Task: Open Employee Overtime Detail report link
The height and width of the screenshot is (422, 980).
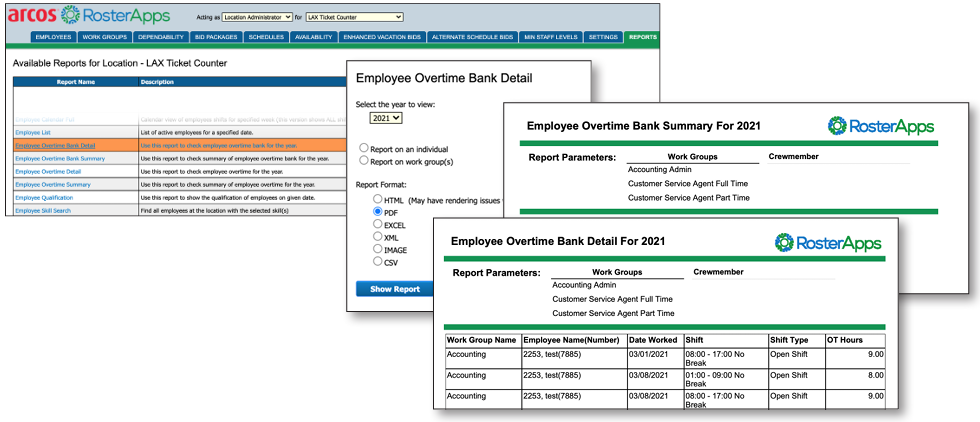Action: [x=48, y=171]
